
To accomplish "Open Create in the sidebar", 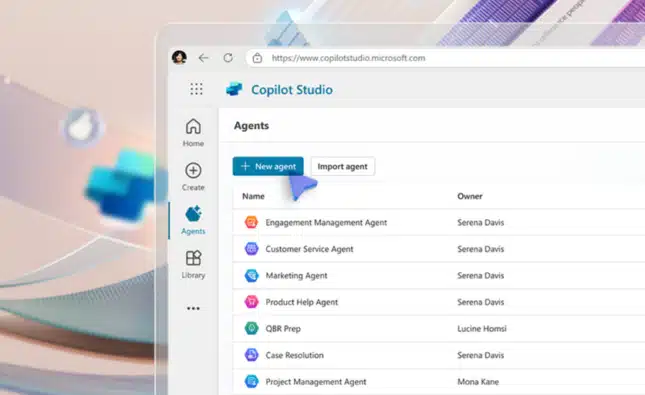I will tap(193, 177).
